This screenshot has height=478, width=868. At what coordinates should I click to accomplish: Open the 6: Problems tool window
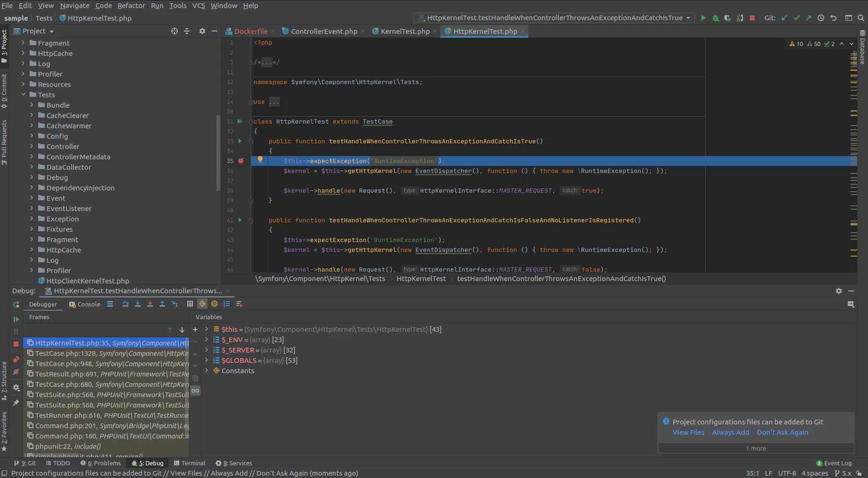click(101, 463)
